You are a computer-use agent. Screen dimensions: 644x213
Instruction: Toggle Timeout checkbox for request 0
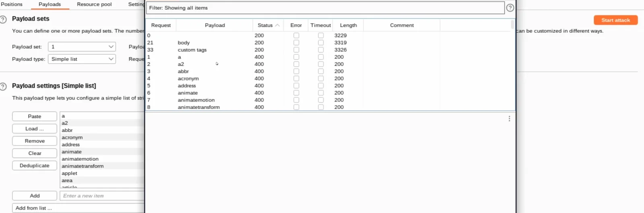(321, 35)
